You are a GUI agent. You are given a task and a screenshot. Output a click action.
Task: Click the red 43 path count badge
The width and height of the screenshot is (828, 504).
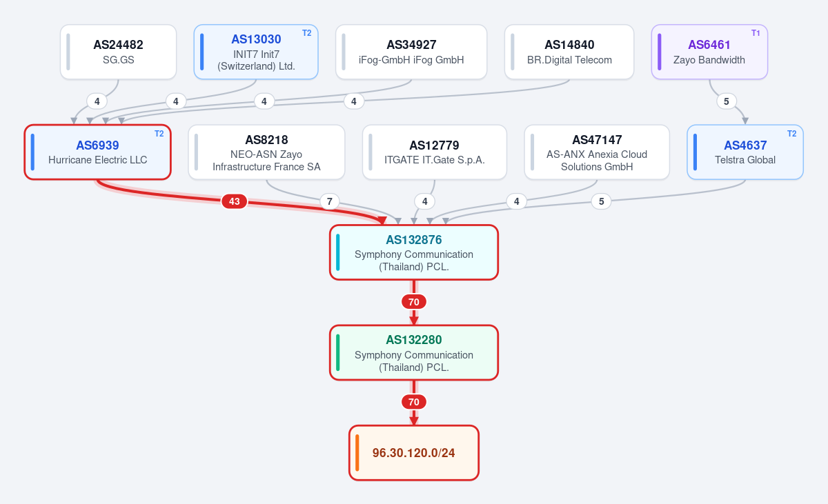click(235, 201)
